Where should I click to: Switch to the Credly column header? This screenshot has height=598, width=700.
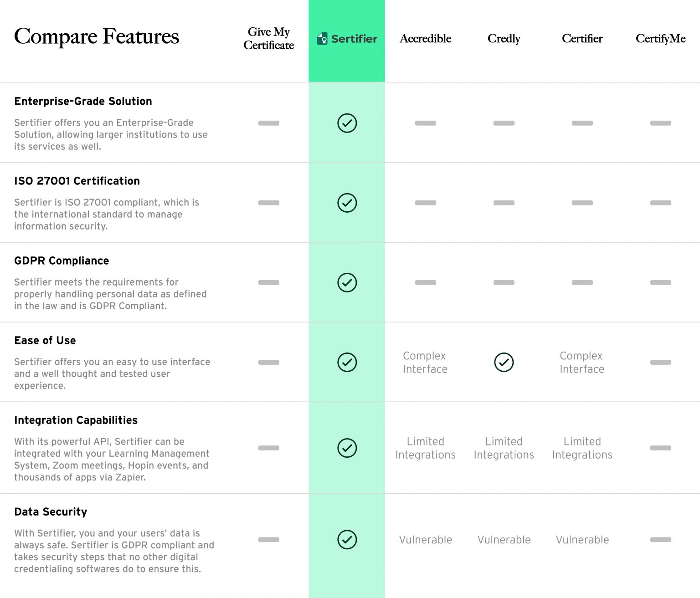(x=504, y=39)
